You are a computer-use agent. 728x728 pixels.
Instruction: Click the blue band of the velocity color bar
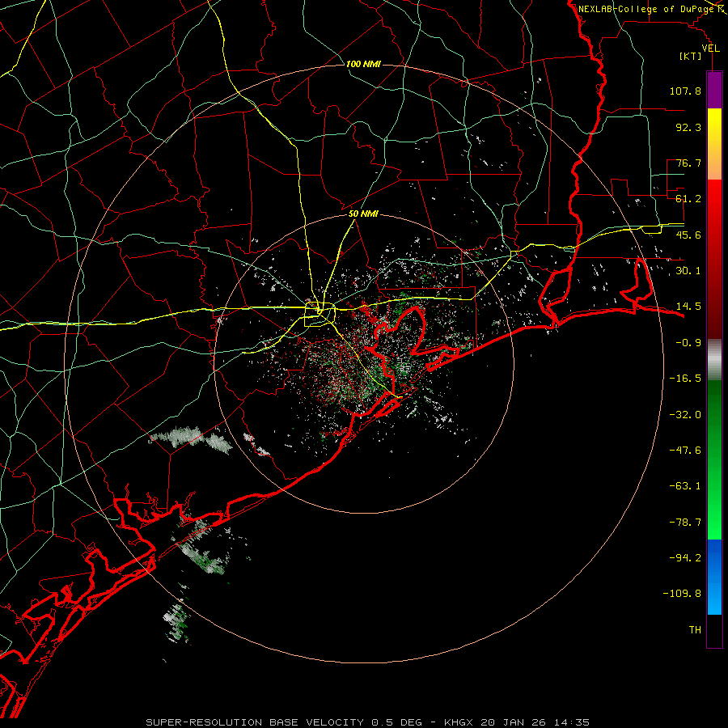click(x=714, y=577)
